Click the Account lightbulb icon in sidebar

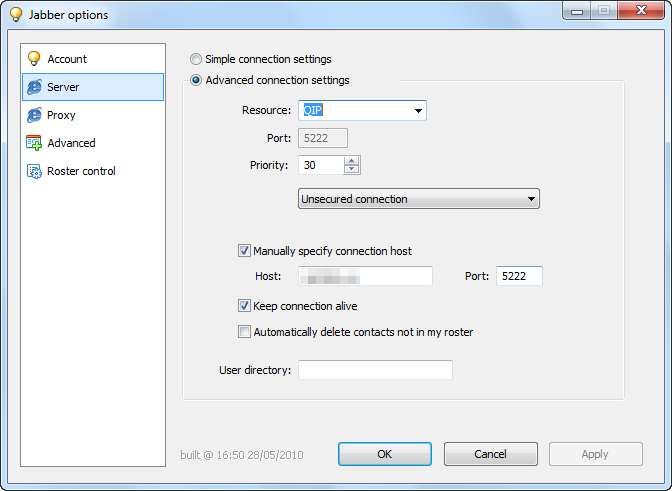(x=34, y=59)
